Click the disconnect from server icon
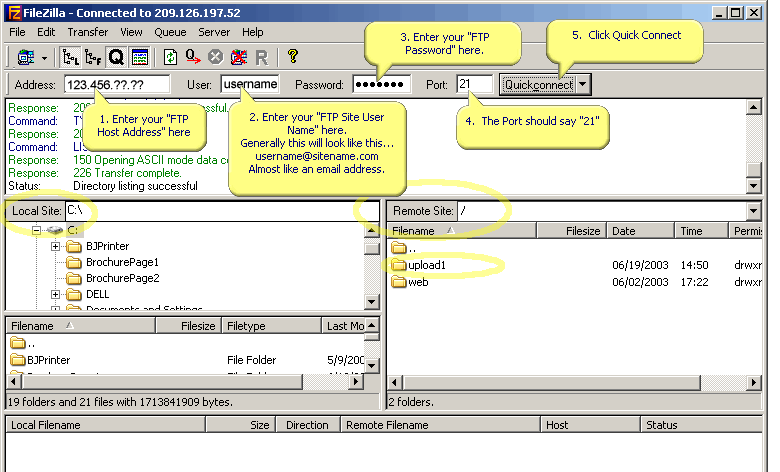780x472 pixels. 239,58
